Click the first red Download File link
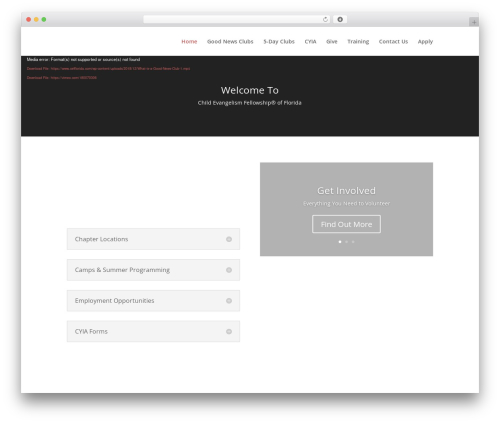Image resolution: width=500 pixels, height=423 pixels. pos(108,69)
